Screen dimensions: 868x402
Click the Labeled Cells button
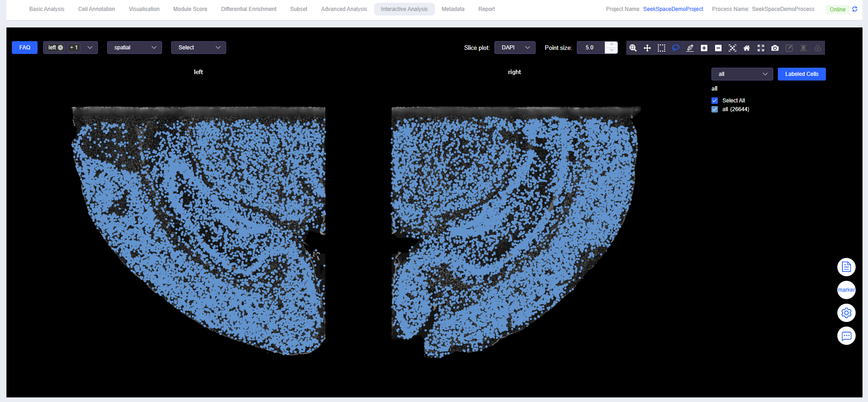click(x=802, y=74)
